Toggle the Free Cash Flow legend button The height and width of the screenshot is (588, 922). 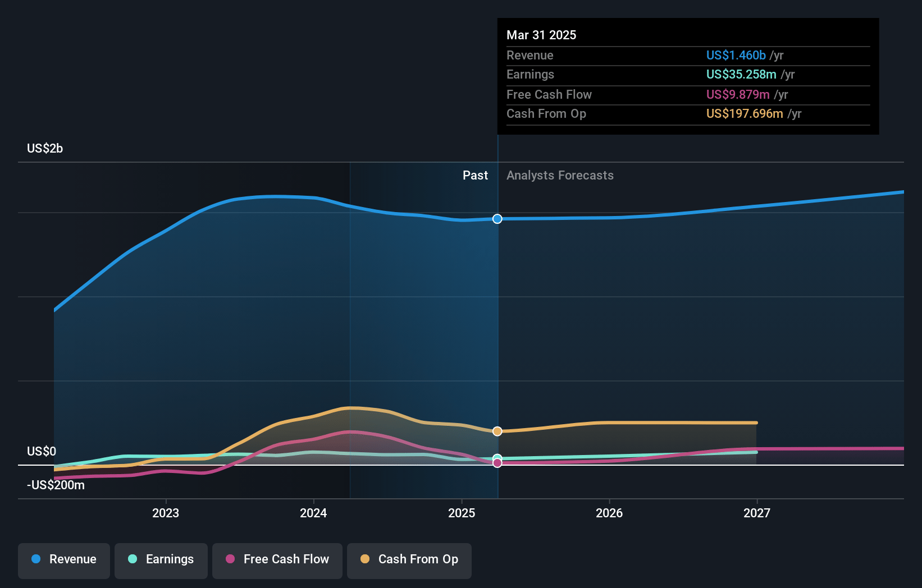coord(277,561)
